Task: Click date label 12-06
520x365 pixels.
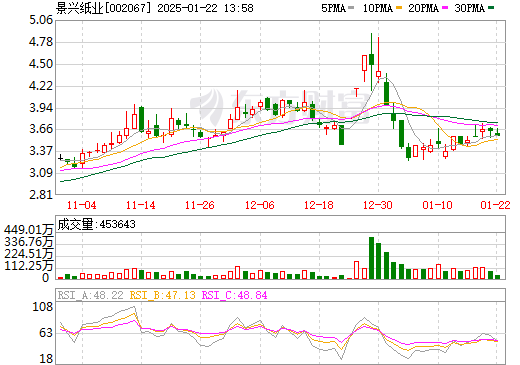Action: pos(260,205)
